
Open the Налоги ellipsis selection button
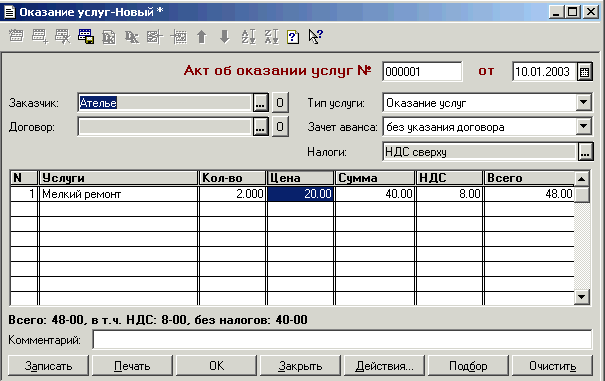[x=585, y=152]
